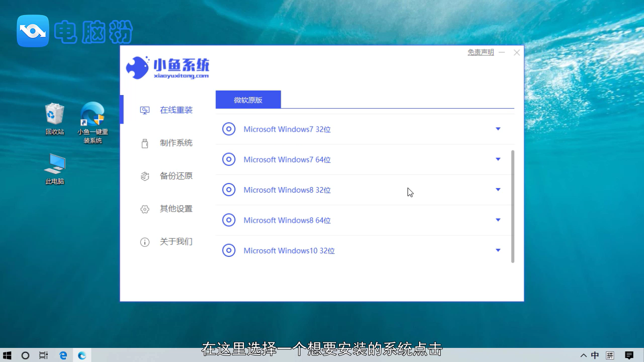Expand the Windows7 32位 dropdown arrow

(x=498, y=129)
